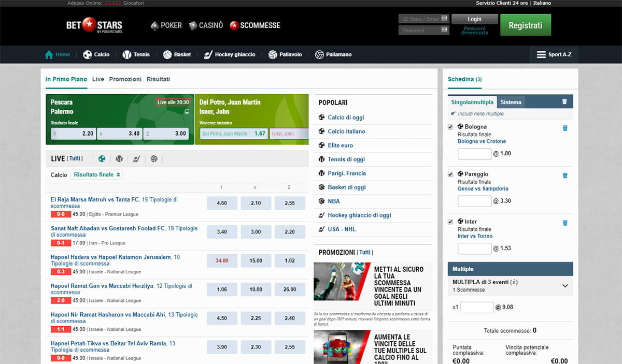Select the Pallamano ball icon
Viewport: 622px width, 364px height.
[x=319, y=54]
